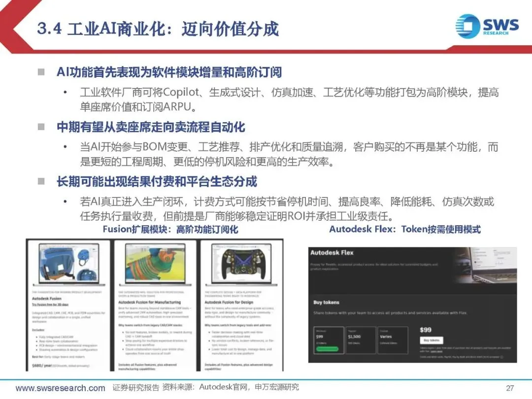Open the www.swsresearch.com footer link
This screenshot has height=399, width=532.
click(x=61, y=388)
